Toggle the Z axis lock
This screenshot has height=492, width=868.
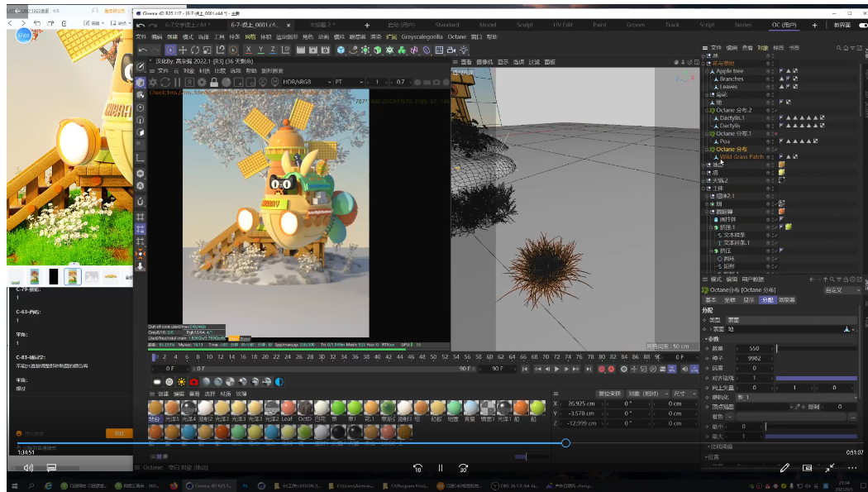[273, 50]
